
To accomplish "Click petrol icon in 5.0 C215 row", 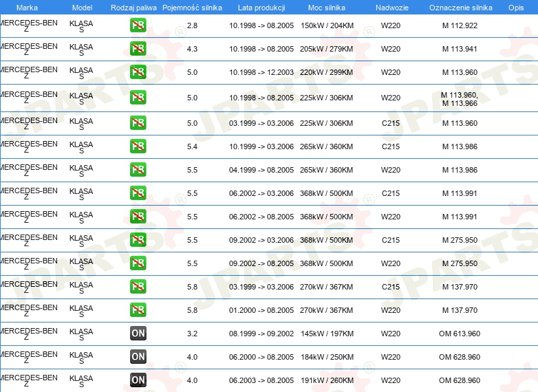I will [x=138, y=123].
